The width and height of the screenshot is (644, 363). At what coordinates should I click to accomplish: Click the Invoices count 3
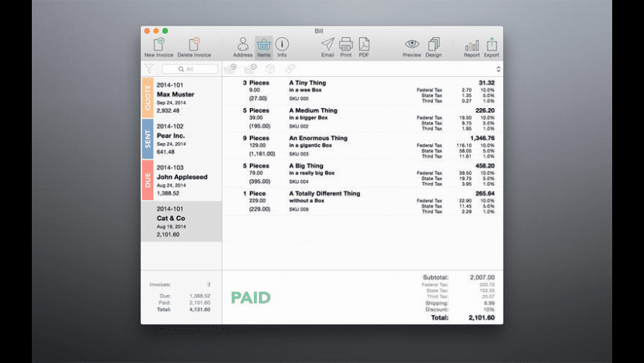(209, 284)
